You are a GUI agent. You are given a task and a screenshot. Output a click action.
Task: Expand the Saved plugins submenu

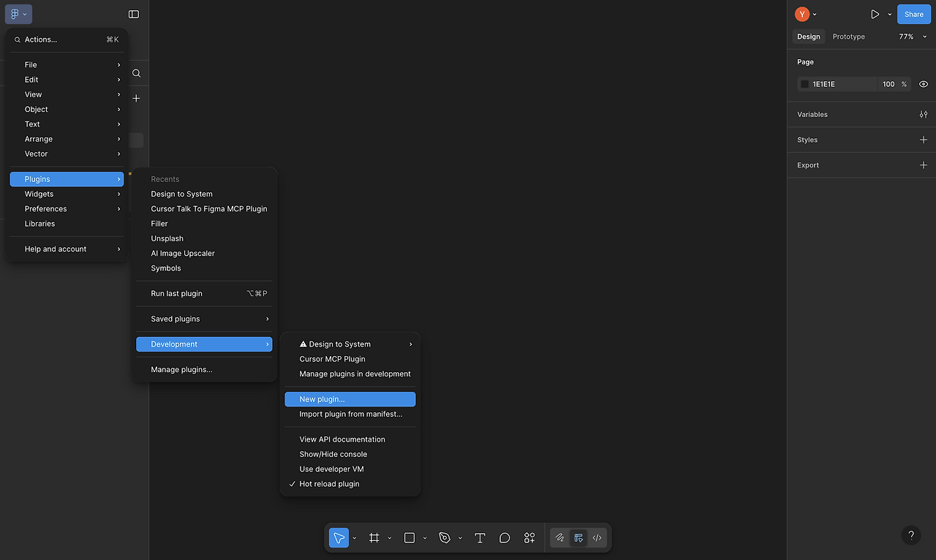click(x=204, y=319)
